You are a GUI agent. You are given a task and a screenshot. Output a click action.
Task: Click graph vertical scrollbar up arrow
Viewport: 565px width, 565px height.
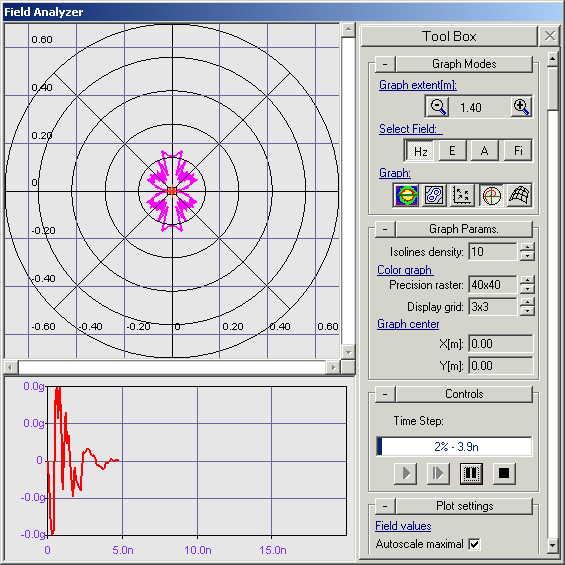pos(348,30)
